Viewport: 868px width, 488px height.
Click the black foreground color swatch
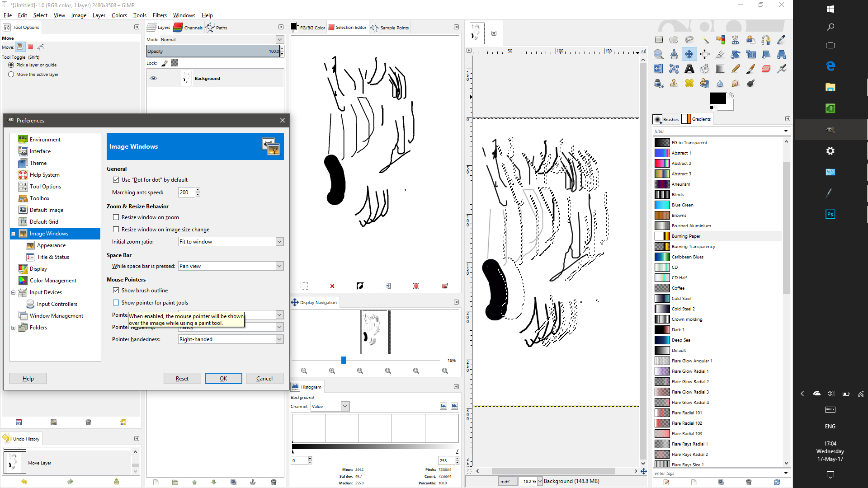[717, 98]
